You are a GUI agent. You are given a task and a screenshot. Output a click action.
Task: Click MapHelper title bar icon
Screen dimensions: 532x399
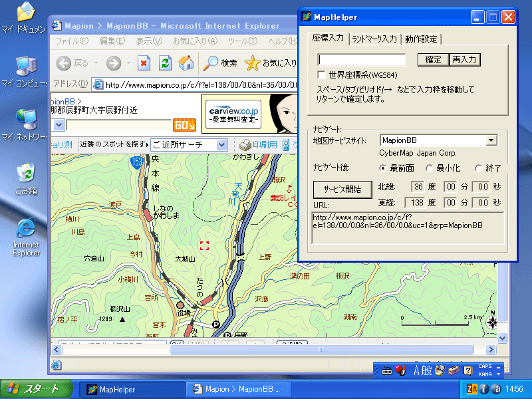click(x=306, y=17)
